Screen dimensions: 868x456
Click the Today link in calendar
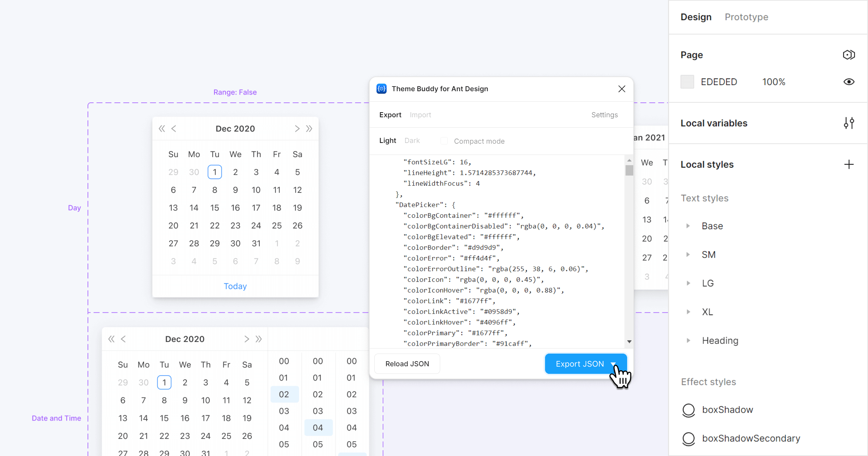pyautogui.click(x=235, y=286)
